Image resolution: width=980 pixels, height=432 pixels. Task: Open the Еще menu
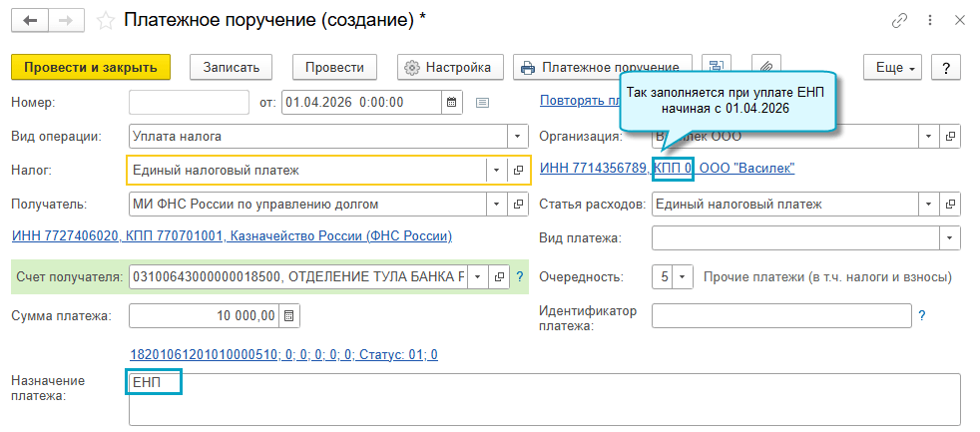(x=895, y=67)
